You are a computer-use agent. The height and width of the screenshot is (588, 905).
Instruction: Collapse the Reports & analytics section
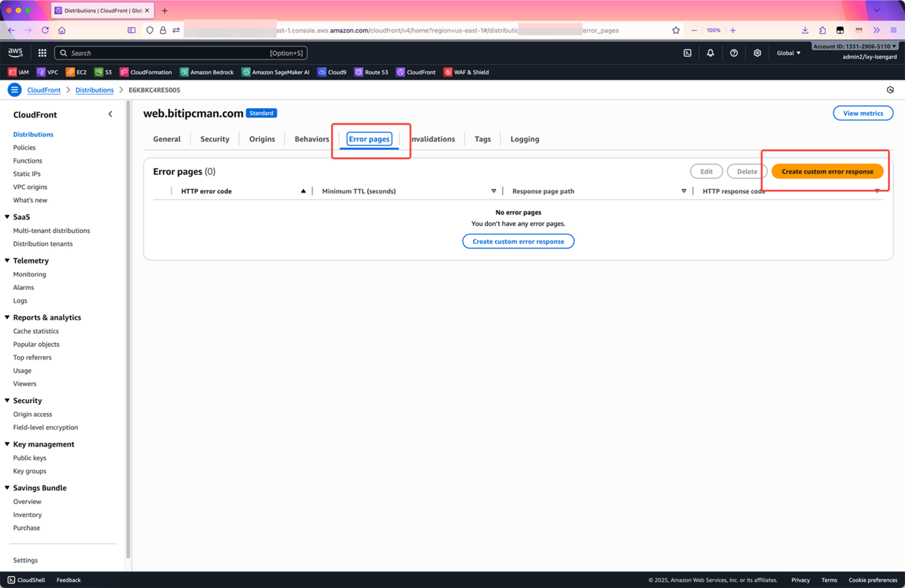(7, 317)
